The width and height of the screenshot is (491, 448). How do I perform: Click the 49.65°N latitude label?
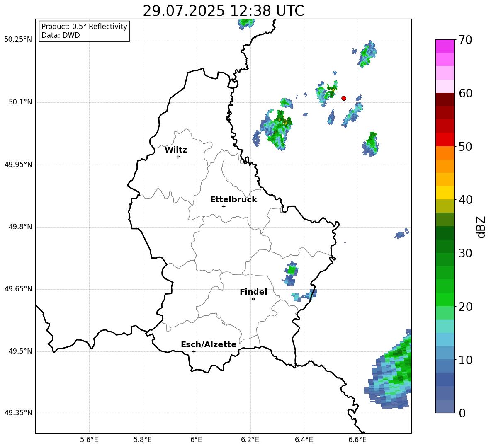pos(18,289)
